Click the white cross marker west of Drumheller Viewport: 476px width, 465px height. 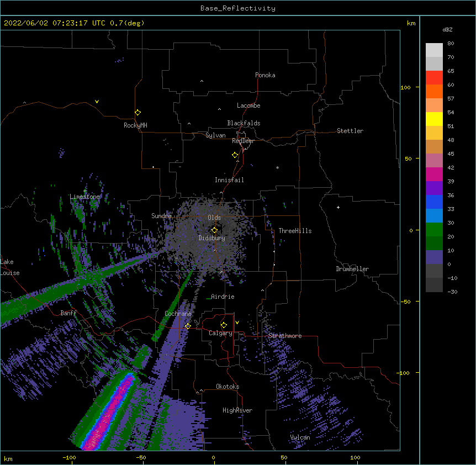(x=338, y=207)
